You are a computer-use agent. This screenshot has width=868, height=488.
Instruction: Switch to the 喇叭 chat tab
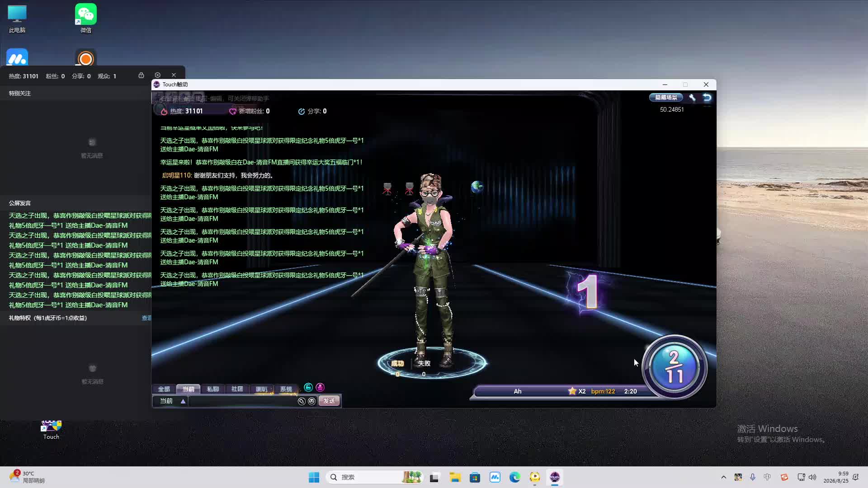pyautogui.click(x=261, y=389)
